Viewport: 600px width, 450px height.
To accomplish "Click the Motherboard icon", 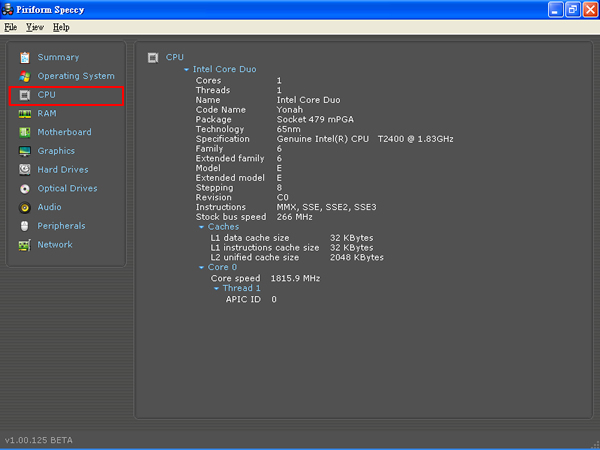I will point(25,132).
